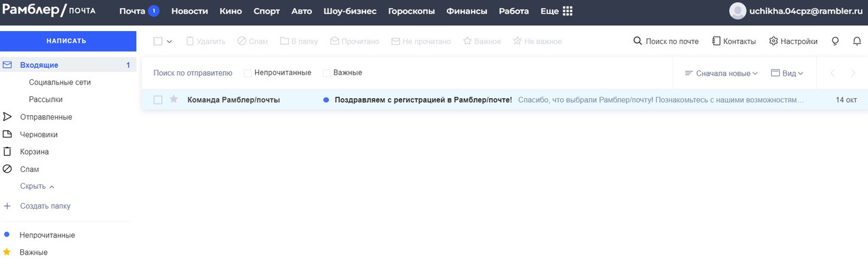Click the yellow star beside Важные in the sidebar
The height and width of the screenshot is (273, 868).
(7, 252)
